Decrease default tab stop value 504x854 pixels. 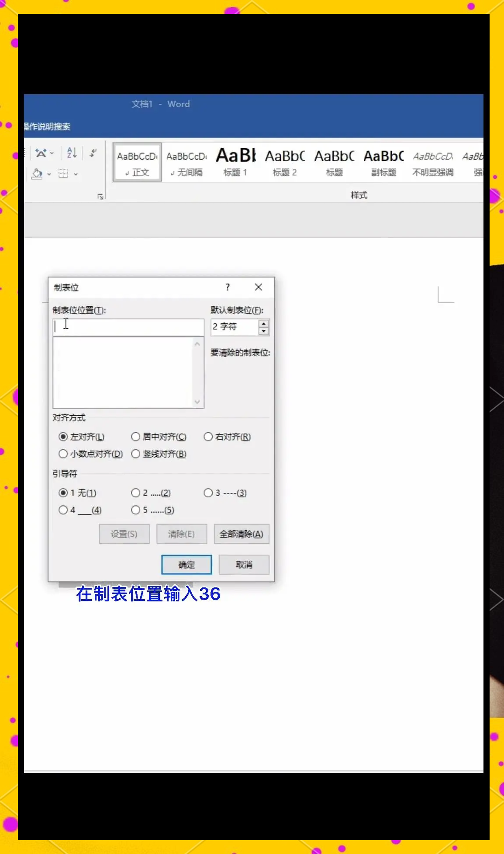click(x=263, y=331)
